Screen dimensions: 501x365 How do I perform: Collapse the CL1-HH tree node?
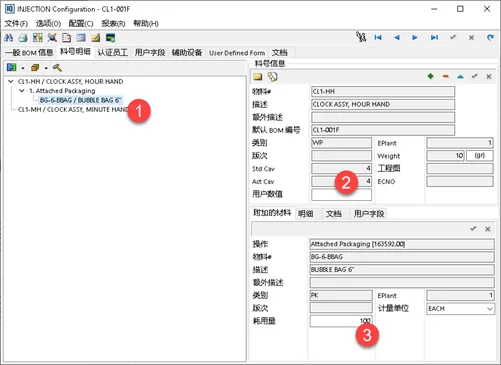click(x=11, y=81)
